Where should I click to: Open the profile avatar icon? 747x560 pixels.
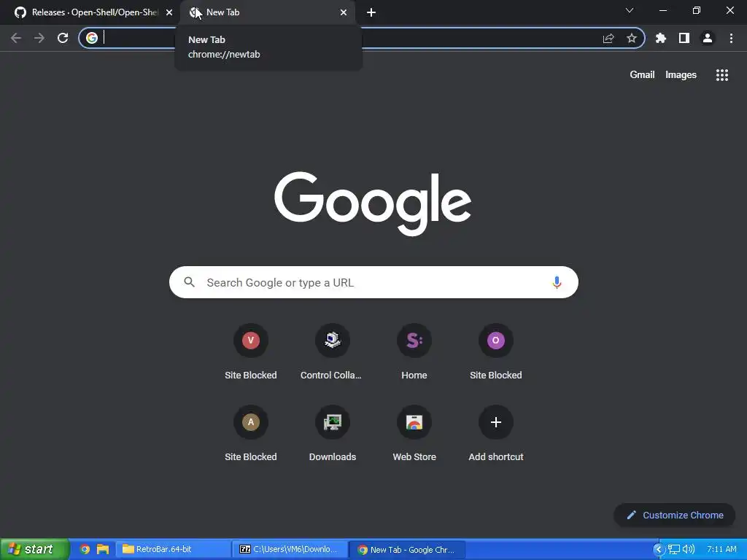point(708,38)
